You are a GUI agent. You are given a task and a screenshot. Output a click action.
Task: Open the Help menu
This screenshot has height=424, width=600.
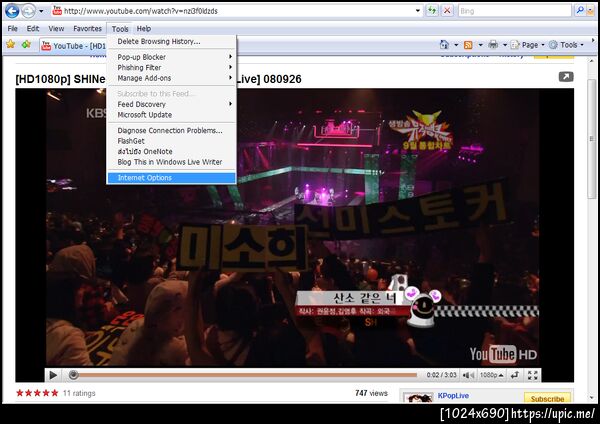(144, 29)
